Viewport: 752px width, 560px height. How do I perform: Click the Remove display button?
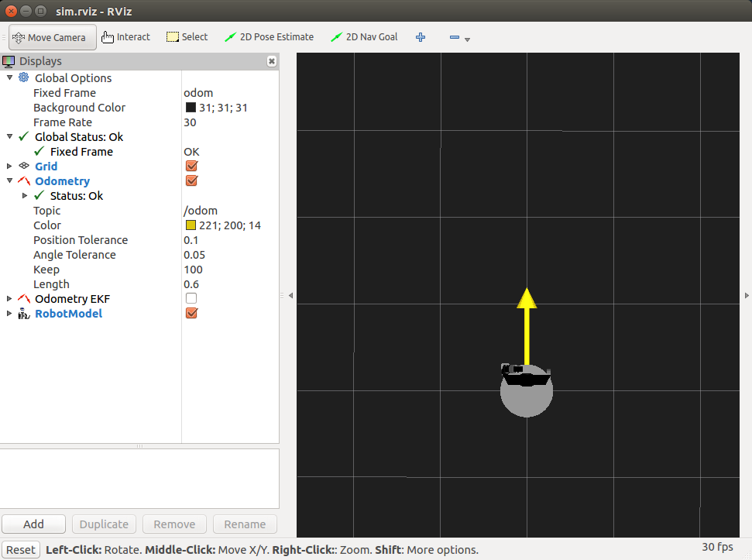click(174, 524)
